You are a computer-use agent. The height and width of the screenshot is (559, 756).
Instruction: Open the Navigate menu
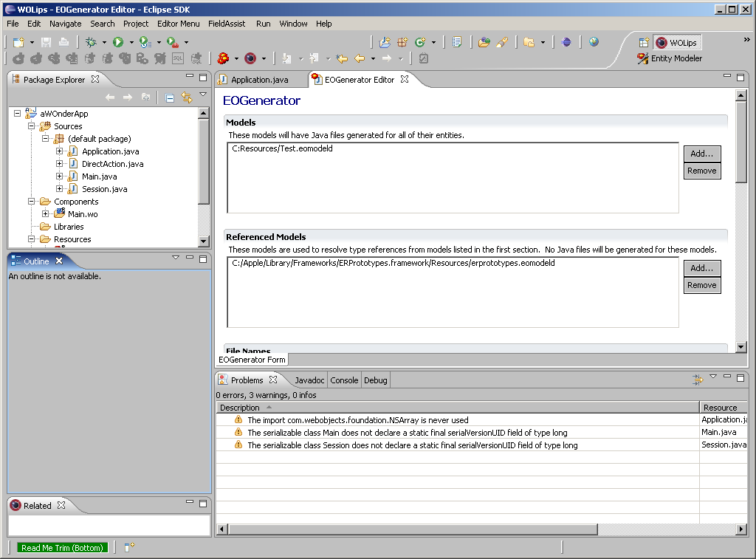point(66,24)
